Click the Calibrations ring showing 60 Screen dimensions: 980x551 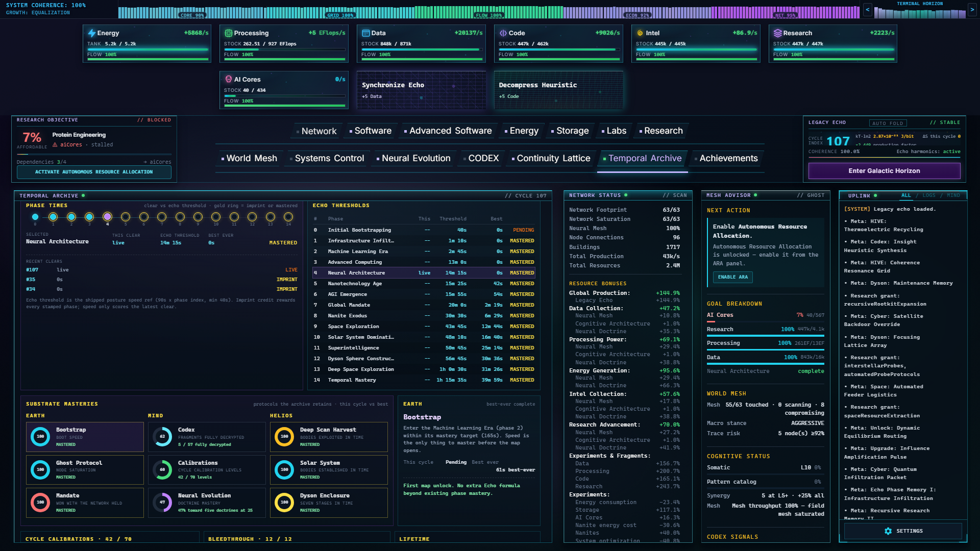pyautogui.click(x=162, y=470)
